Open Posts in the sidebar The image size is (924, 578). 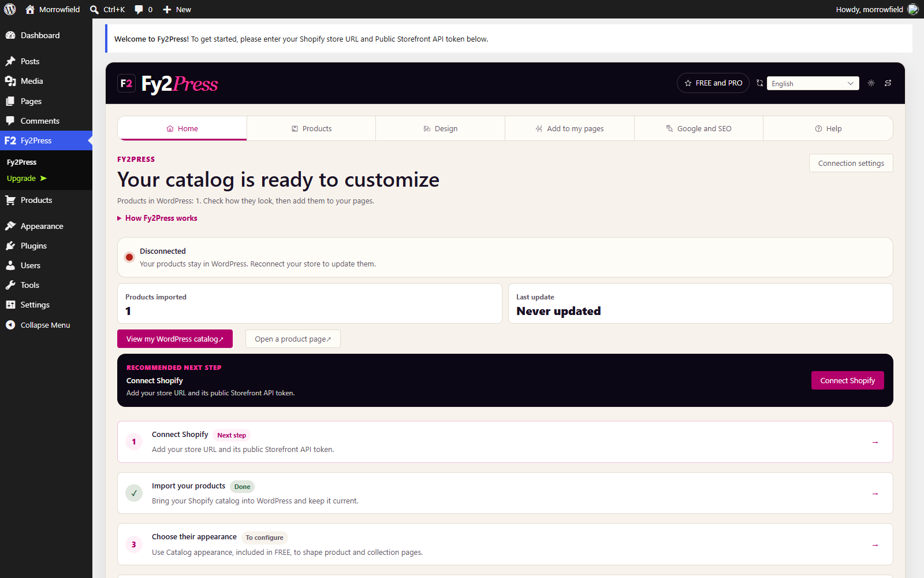pos(46,61)
